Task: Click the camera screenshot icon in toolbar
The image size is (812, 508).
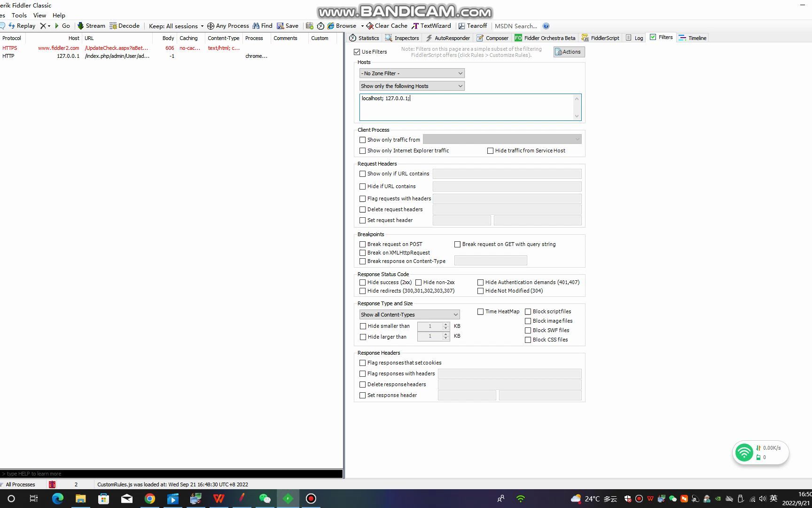Action: (x=309, y=26)
